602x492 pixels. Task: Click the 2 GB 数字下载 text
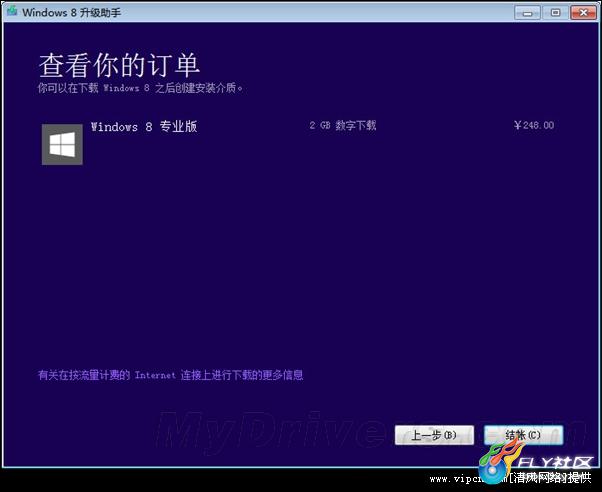(343, 125)
